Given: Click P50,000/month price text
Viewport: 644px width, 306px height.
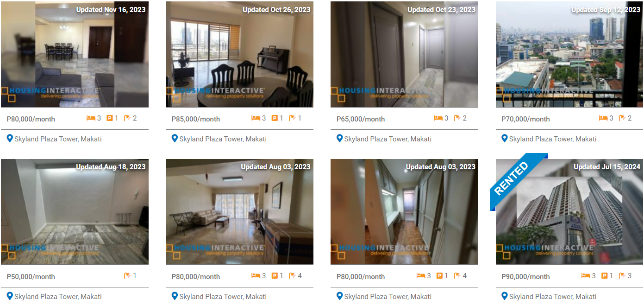Looking at the screenshot, I should [x=31, y=277].
